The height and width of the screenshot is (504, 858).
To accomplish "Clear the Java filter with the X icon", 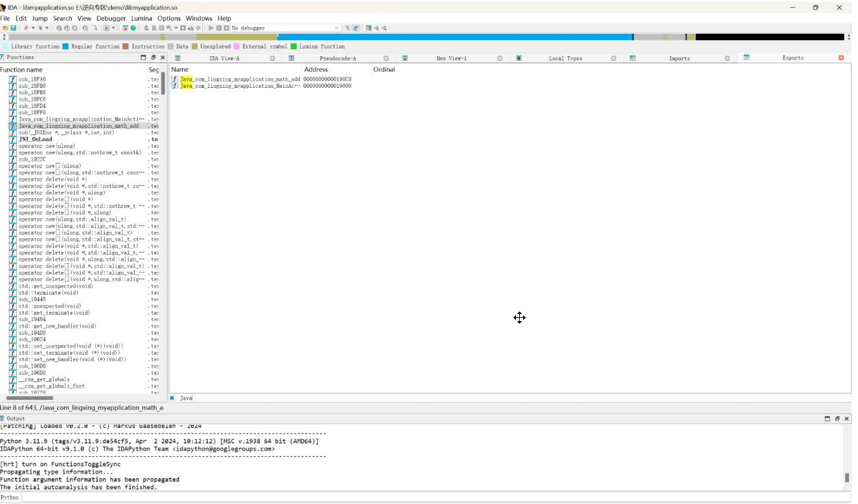I will 172,398.
